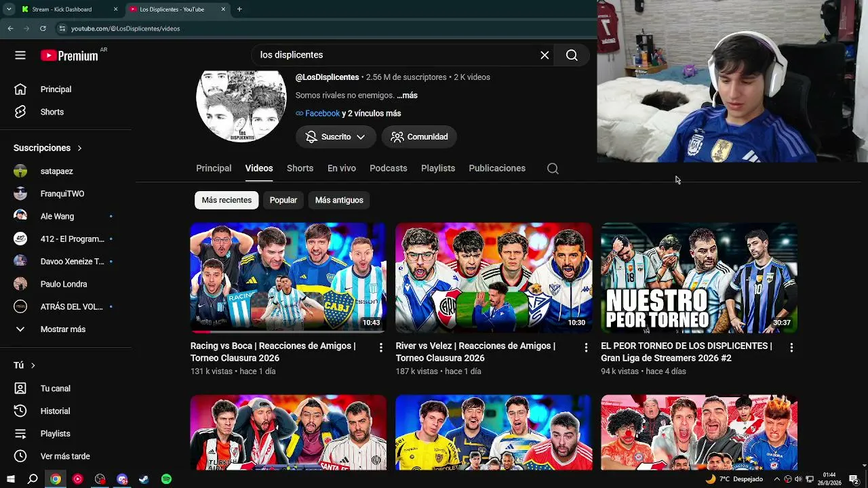
Task: Expand the Suscripciones section header
Action: 47,148
